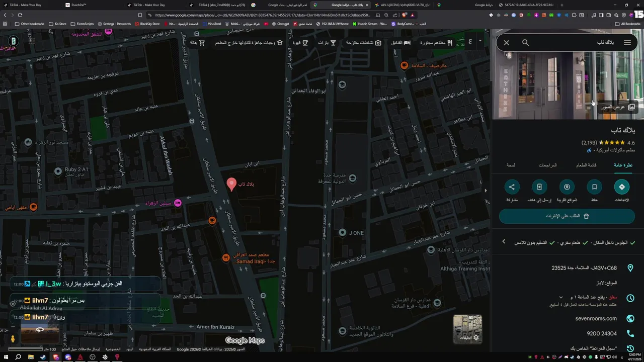
Task: Send the place to phone
Action: tap(539, 187)
